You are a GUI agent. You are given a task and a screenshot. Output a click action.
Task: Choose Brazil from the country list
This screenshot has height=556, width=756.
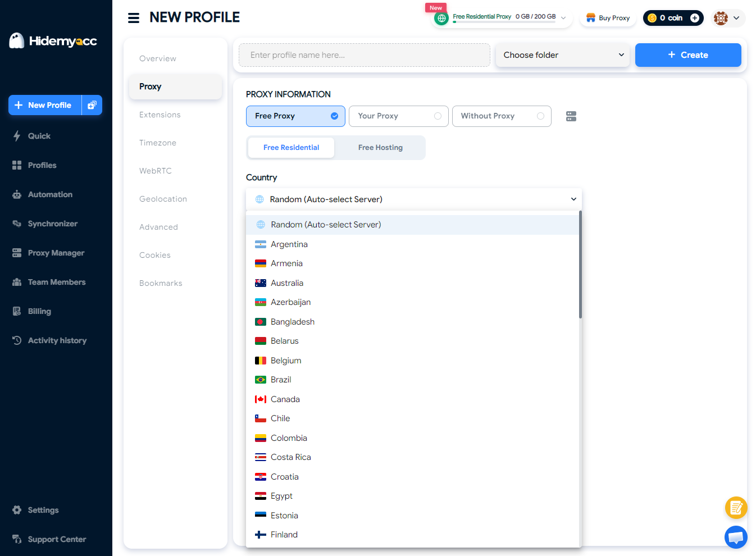pos(412,380)
